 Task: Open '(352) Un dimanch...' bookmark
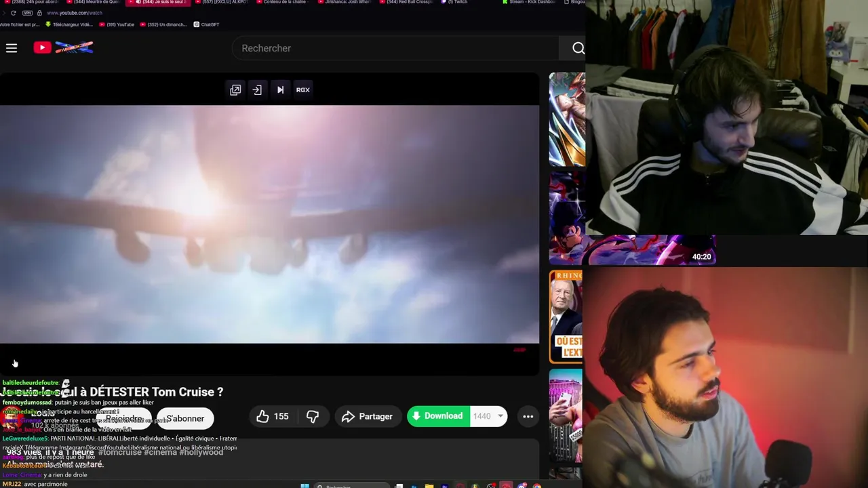(x=163, y=24)
